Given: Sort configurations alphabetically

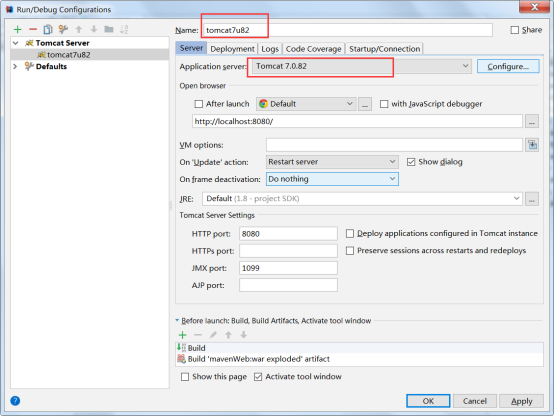Looking at the screenshot, I should click(x=124, y=29).
